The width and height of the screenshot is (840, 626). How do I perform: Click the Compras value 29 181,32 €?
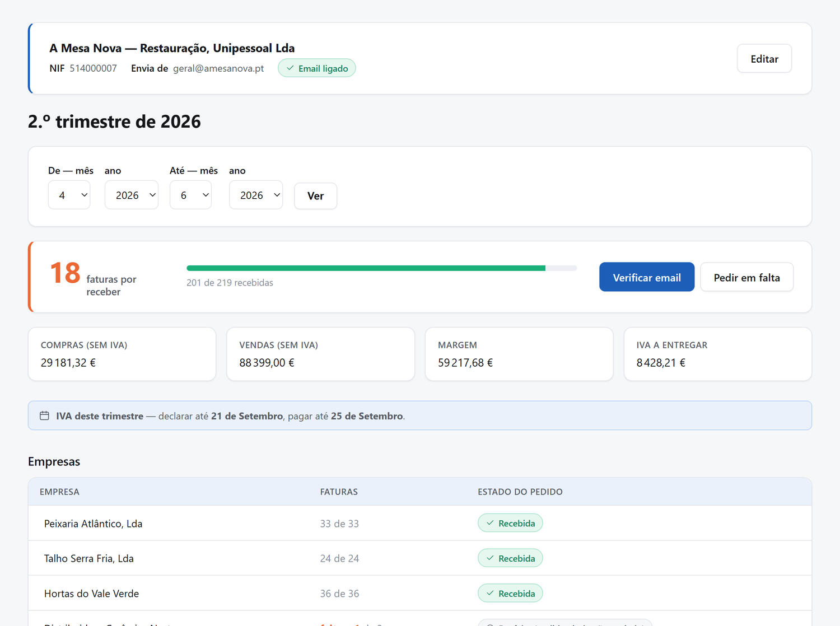68,363
